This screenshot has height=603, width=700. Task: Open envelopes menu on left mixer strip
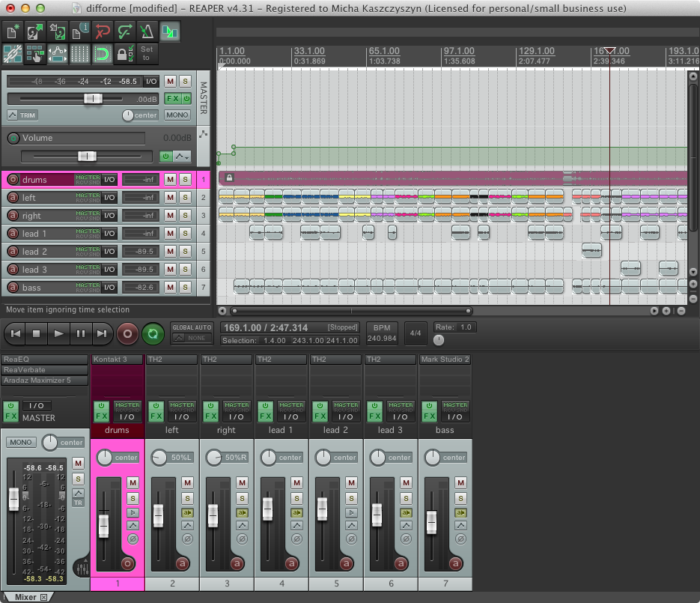click(187, 525)
